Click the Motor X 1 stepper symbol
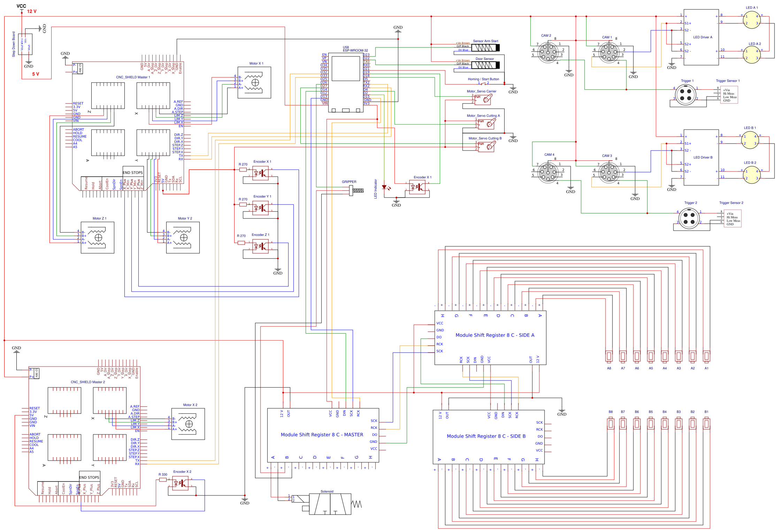Image resolution: width=778 pixels, height=532 pixels. point(255,83)
